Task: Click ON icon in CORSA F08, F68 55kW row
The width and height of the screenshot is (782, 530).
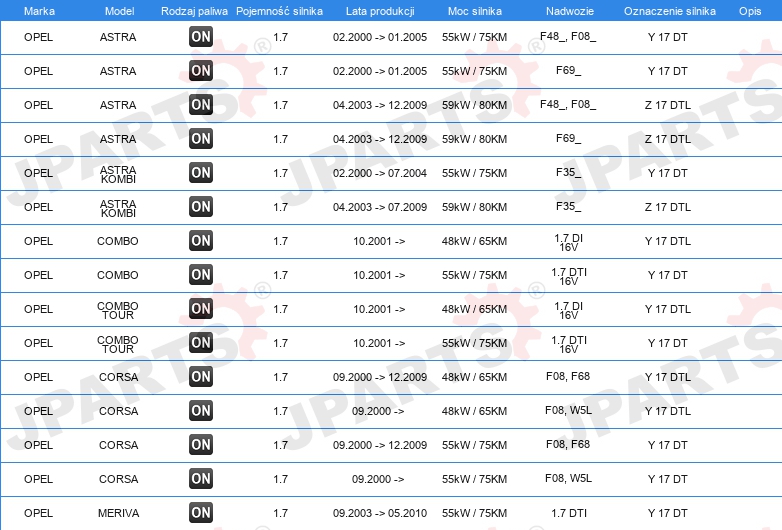Action: [x=201, y=444]
